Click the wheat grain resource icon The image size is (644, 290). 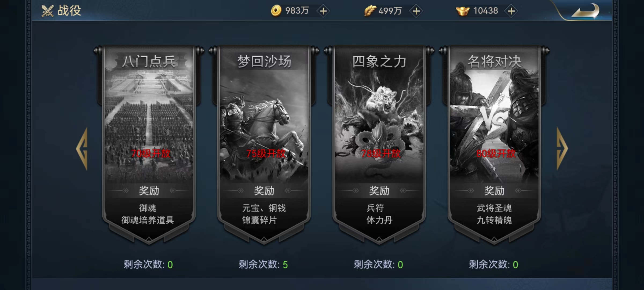click(x=370, y=11)
